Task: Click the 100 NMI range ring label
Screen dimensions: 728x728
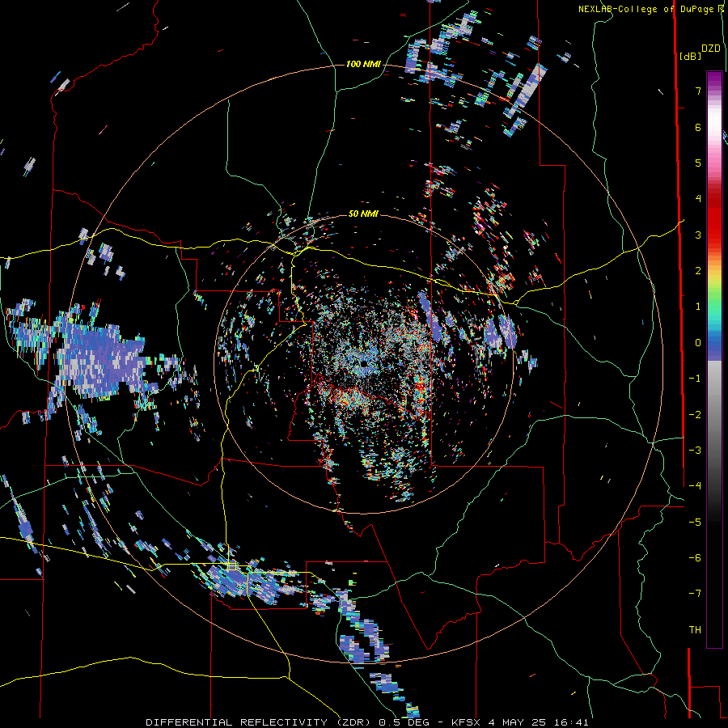Action: pyautogui.click(x=363, y=64)
